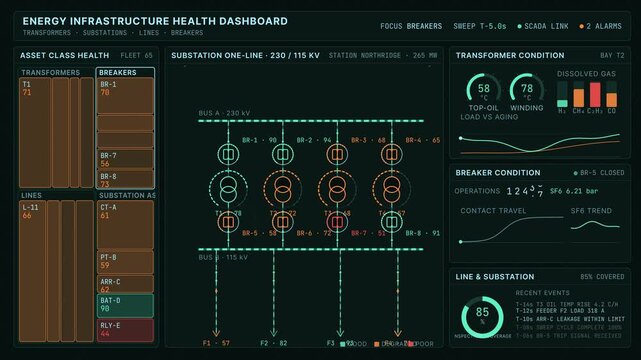Select the SUBSTATION AS group header

pyautogui.click(x=127, y=196)
